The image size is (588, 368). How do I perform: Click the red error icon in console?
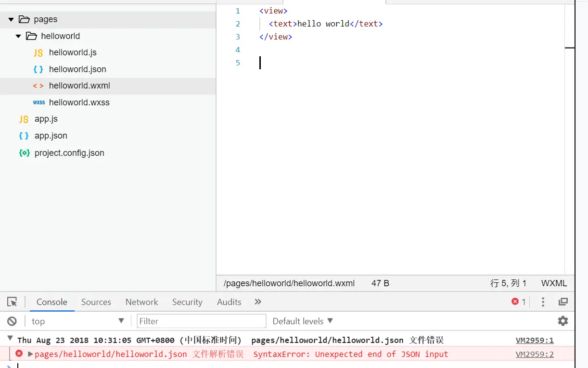(x=19, y=354)
